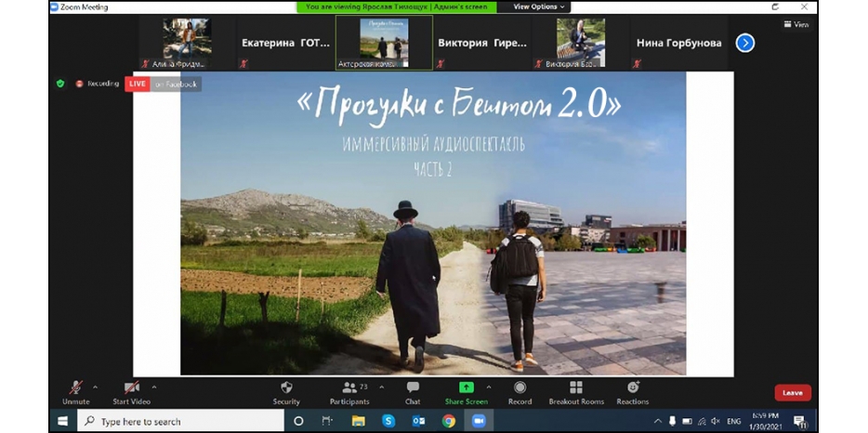This screenshot has height=433, width=868.
Task: Open the Participants panel
Action: tap(349, 393)
